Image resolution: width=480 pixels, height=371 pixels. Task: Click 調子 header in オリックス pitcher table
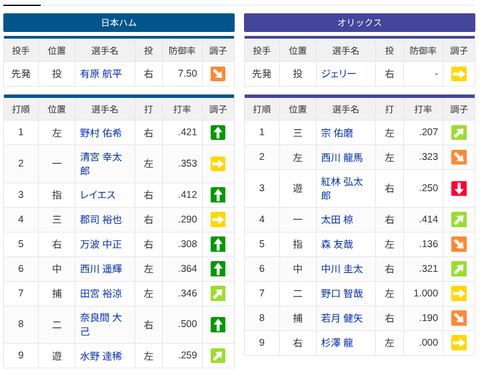click(x=459, y=51)
